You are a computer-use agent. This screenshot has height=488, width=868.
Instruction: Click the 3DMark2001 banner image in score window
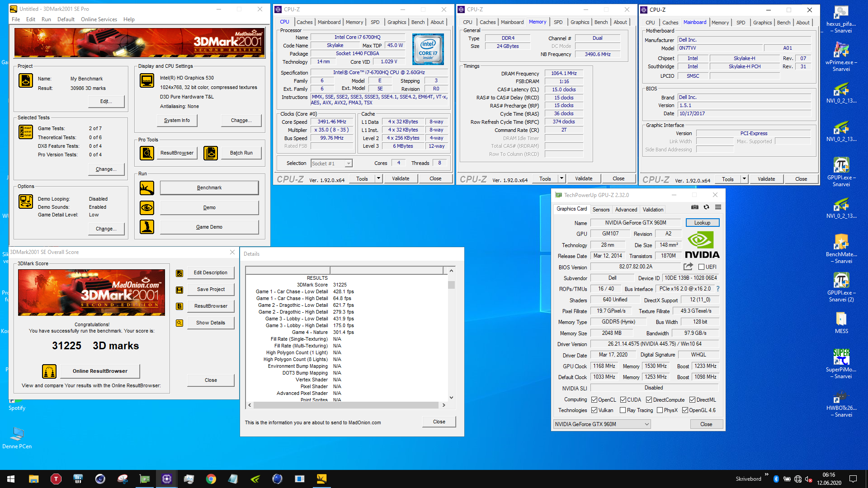(91, 293)
